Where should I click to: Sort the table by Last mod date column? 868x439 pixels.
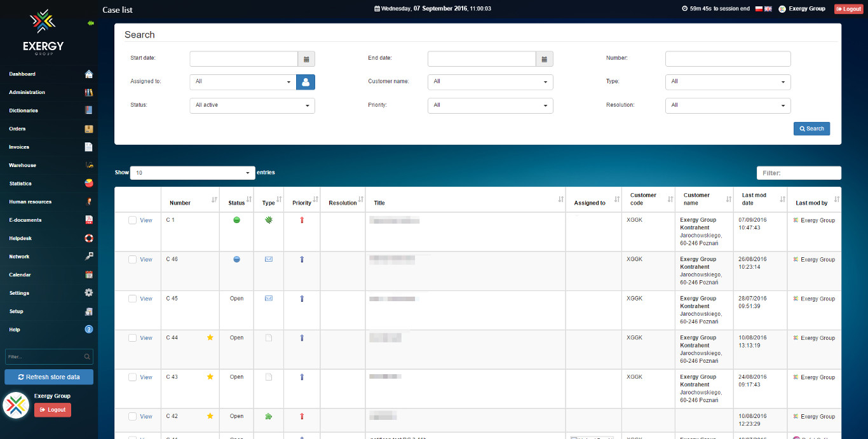click(760, 199)
